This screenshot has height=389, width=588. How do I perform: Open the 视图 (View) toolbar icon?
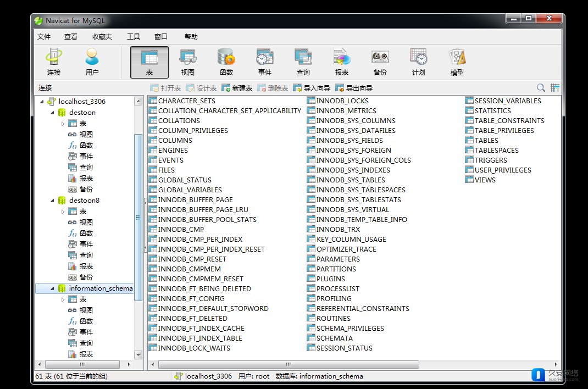(188, 62)
